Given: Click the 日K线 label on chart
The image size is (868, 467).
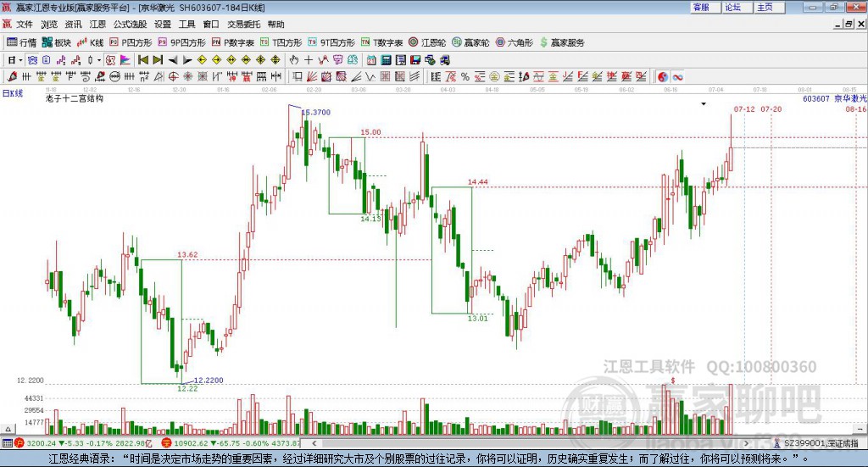Looking at the screenshot, I should [13, 93].
